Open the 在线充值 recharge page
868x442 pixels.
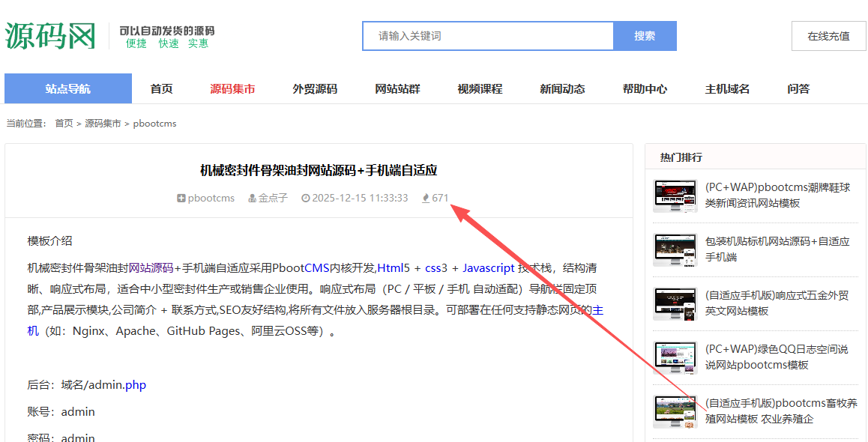[x=828, y=35]
